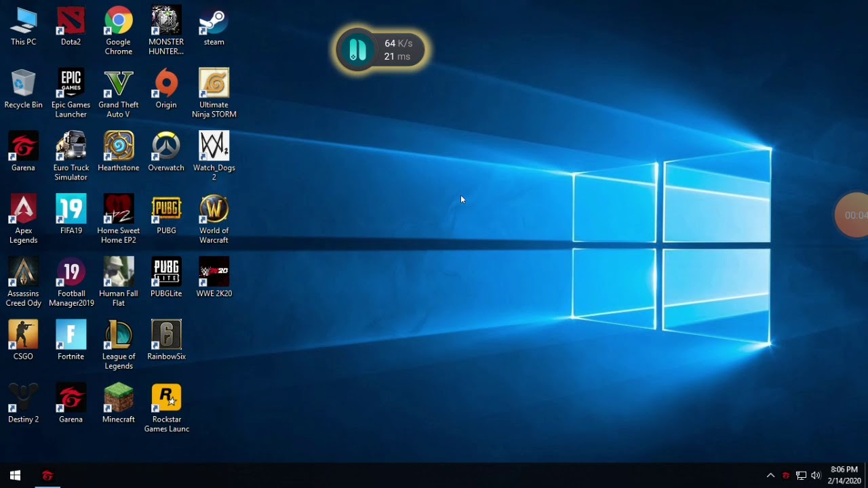
Task: Select the FIFA19 shortcut icon
Action: (71, 216)
